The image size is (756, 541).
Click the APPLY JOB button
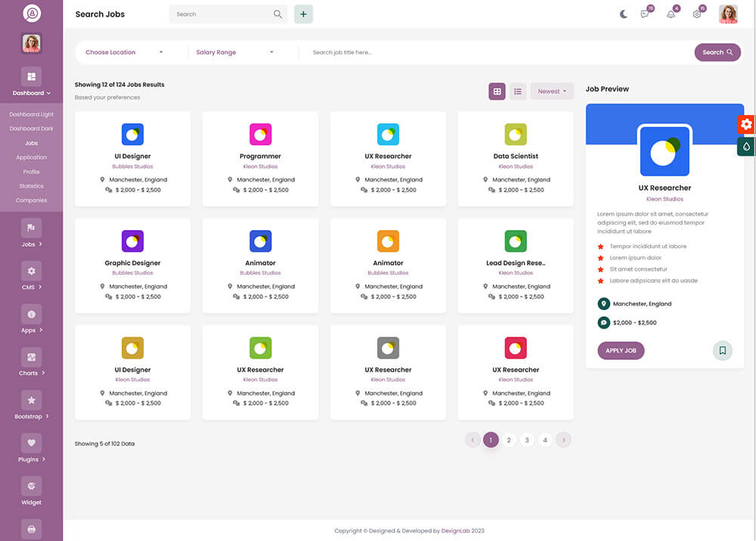click(621, 350)
